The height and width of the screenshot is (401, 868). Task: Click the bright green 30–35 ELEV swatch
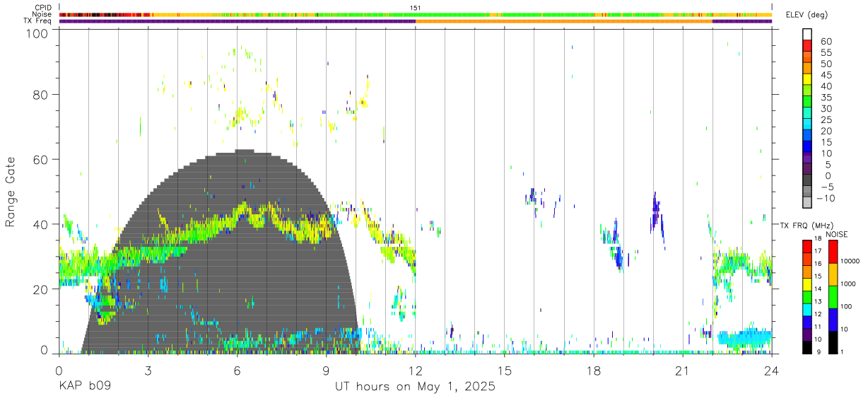click(x=807, y=101)
